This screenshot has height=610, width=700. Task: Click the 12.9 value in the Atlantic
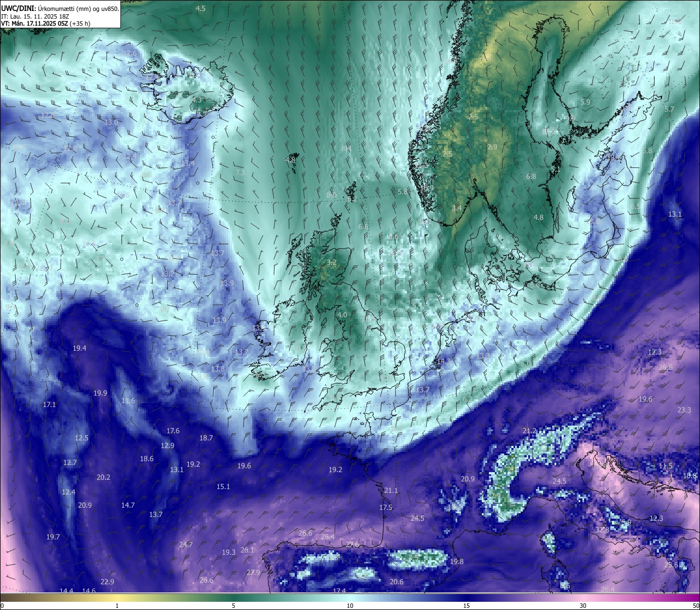point(167,445)
